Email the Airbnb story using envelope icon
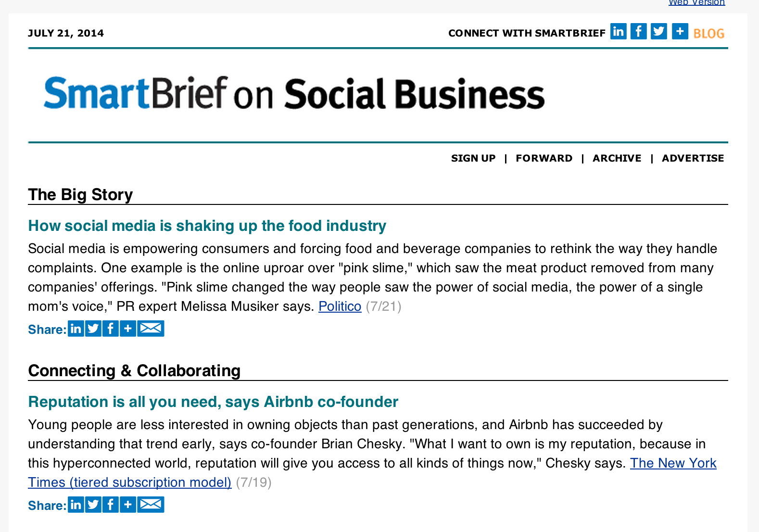This screenshot has width=759, height=532. coord(151,505)
